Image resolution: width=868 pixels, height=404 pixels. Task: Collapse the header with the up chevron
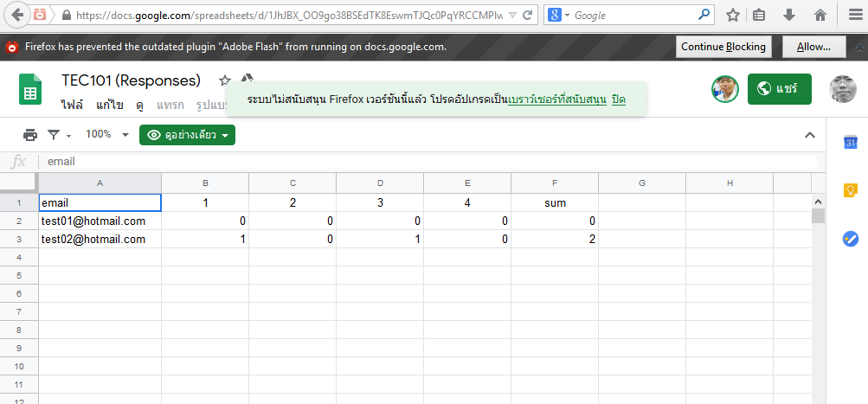810,135
